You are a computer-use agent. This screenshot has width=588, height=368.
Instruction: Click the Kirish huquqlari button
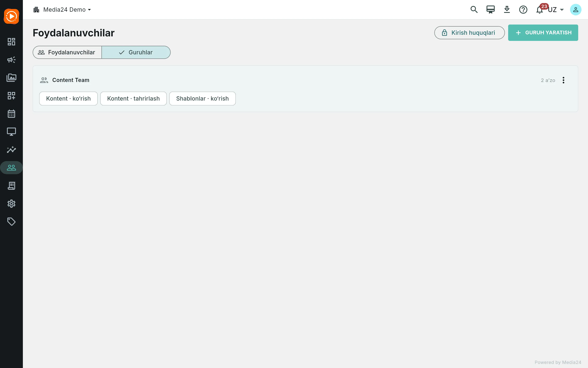coord(469,33)
